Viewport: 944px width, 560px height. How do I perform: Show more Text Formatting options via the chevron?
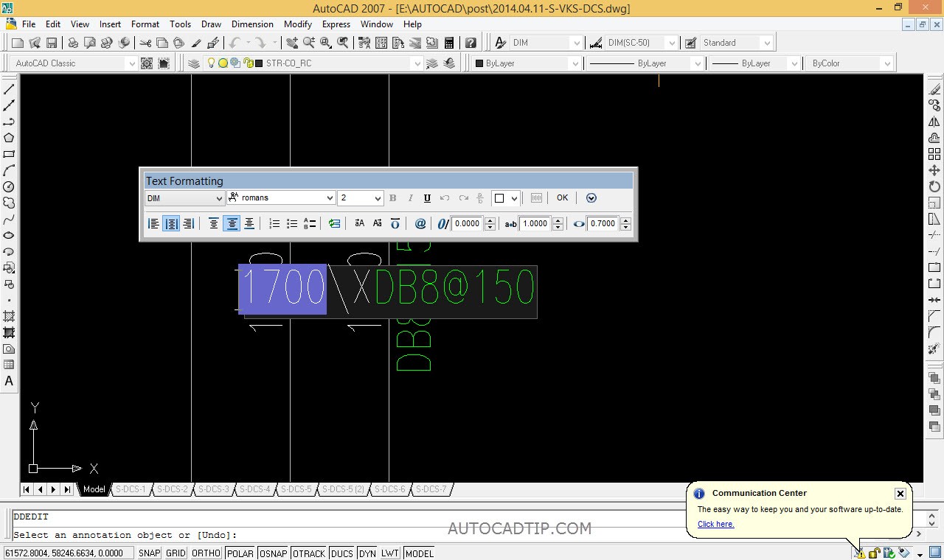[591, 197]
